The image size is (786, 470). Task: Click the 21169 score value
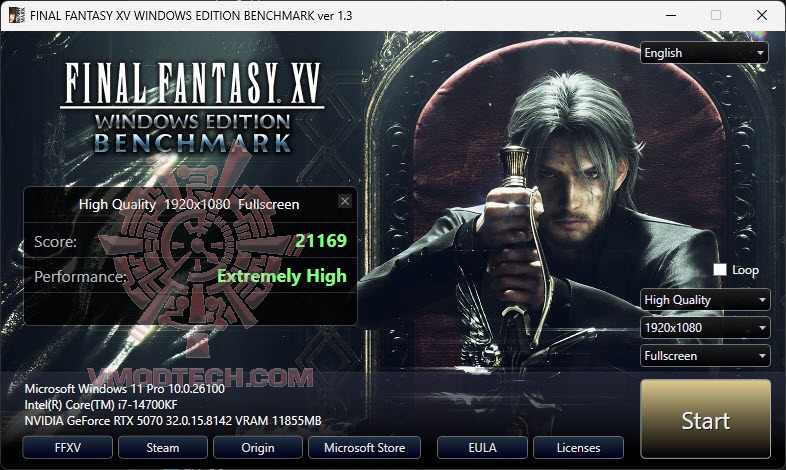pos(321,241)
